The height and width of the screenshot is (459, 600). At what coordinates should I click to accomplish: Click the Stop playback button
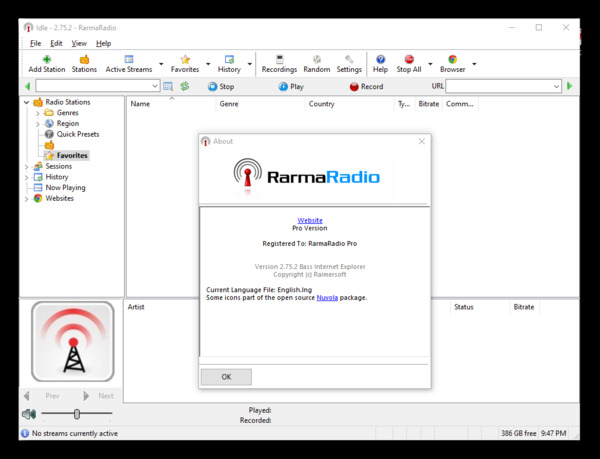(221, 86)
